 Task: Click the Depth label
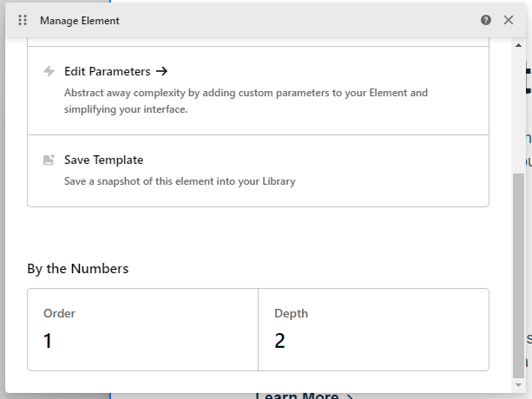[291, 314]
